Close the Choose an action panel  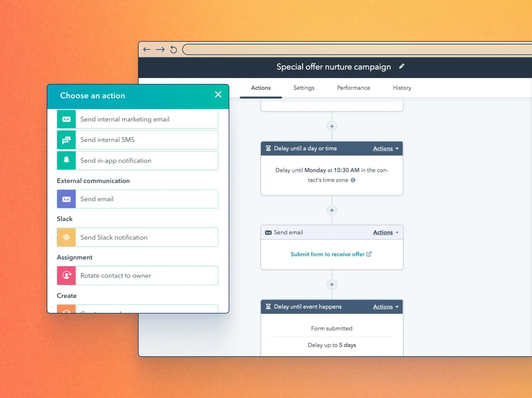point(218,94)
